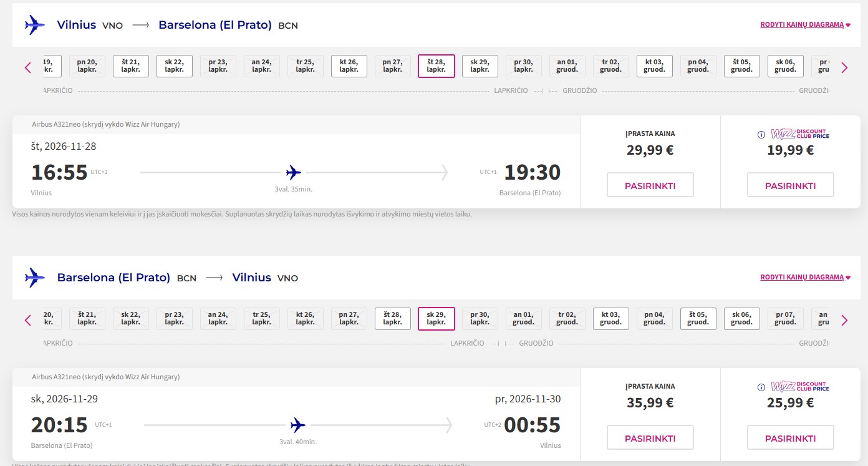Select regular price 35,99 € Pasirinkti button

click(x=650, y=438)
